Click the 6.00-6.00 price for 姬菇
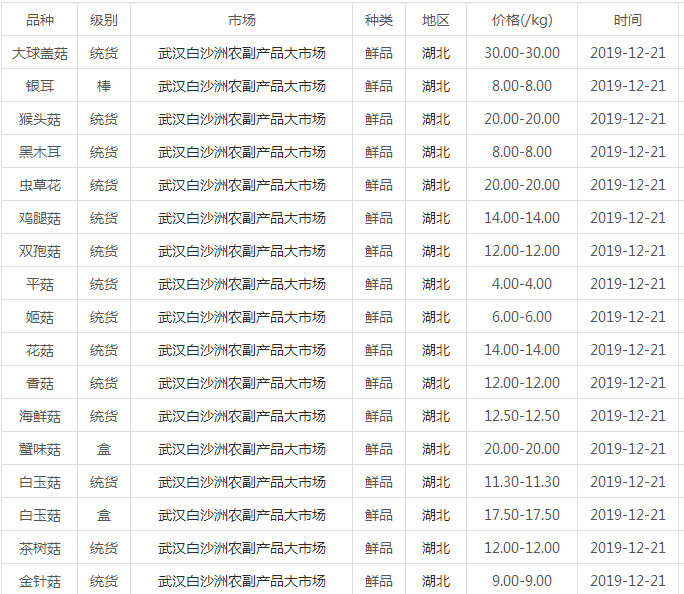The width and height of the screenshot is (684, 594). 522,317
